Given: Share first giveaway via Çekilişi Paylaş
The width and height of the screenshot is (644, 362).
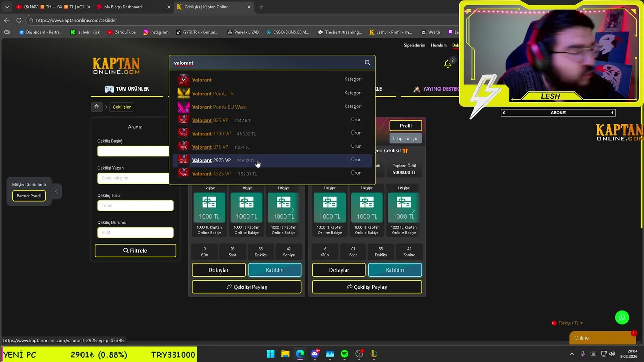Looking at the screenshot, I should pos(247,287).
